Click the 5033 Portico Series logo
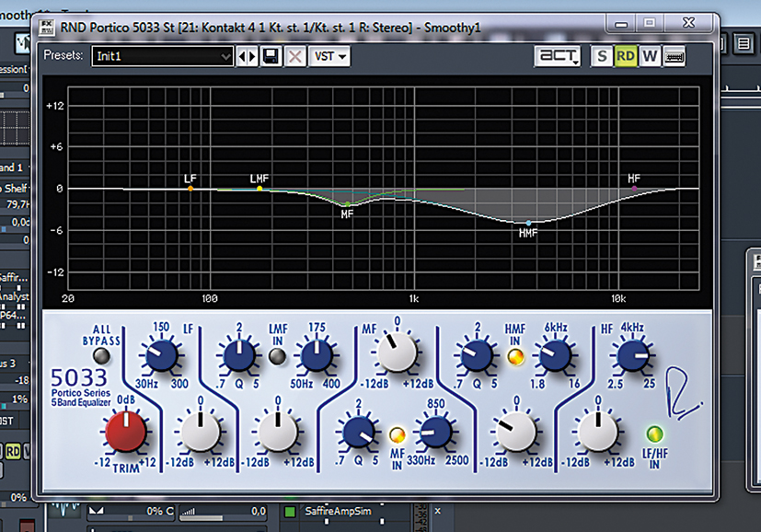 (x=81, y=386)
